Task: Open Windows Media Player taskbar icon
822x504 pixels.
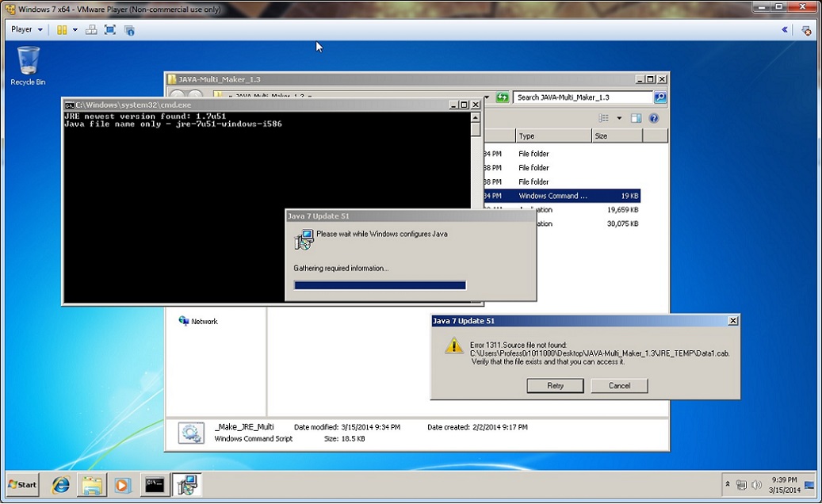Action: tap(121, 485)
